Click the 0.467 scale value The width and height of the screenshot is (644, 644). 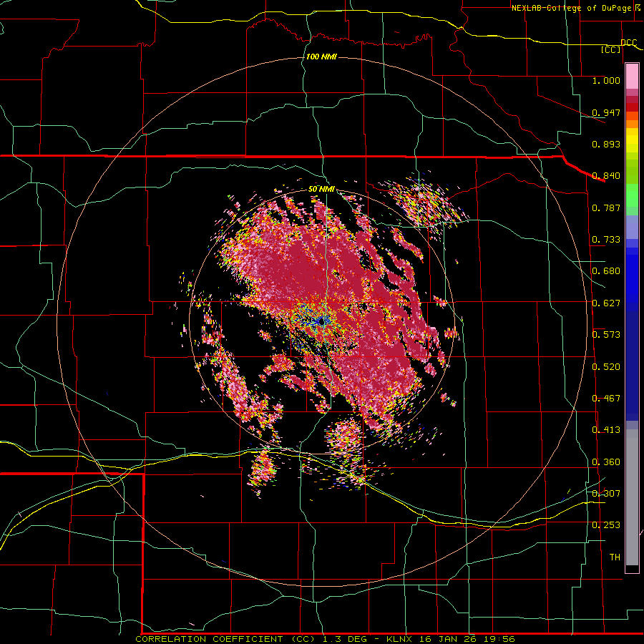(606, 398)
